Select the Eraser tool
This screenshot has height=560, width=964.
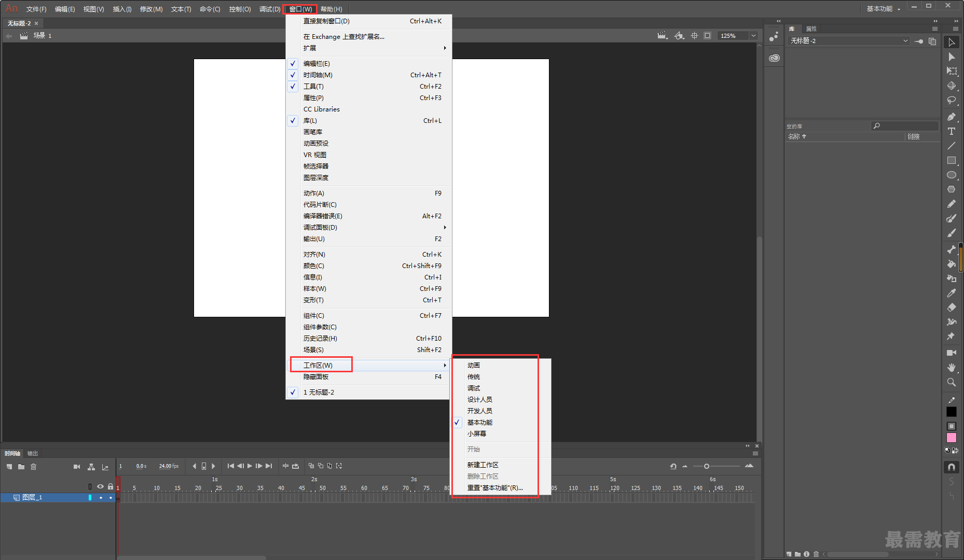952,307
